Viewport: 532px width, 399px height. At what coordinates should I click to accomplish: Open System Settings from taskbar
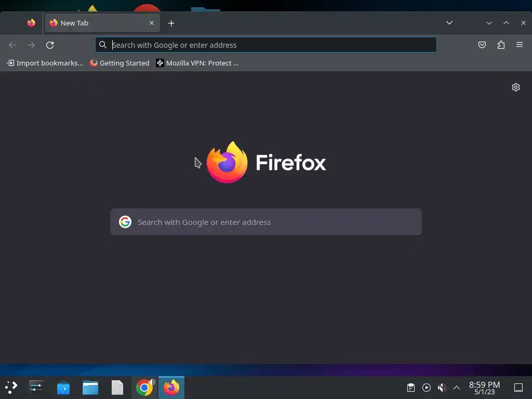tap(36, 388)
